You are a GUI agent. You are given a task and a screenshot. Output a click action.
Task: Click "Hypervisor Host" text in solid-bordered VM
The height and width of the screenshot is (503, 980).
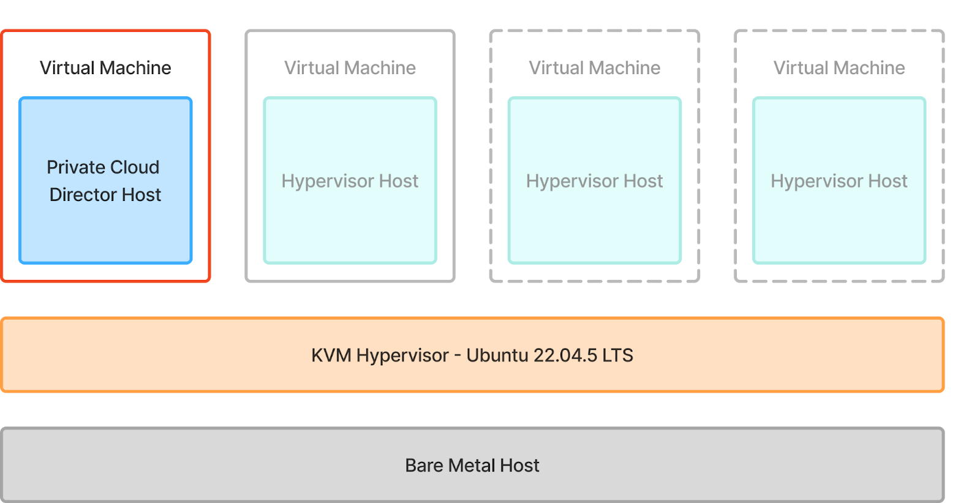coord(350,181)
